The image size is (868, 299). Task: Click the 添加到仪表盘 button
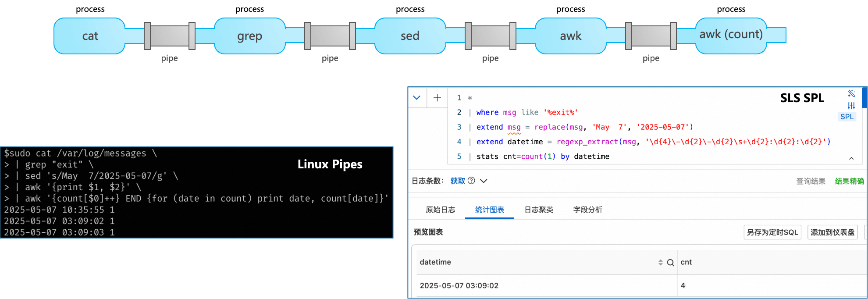832,232
